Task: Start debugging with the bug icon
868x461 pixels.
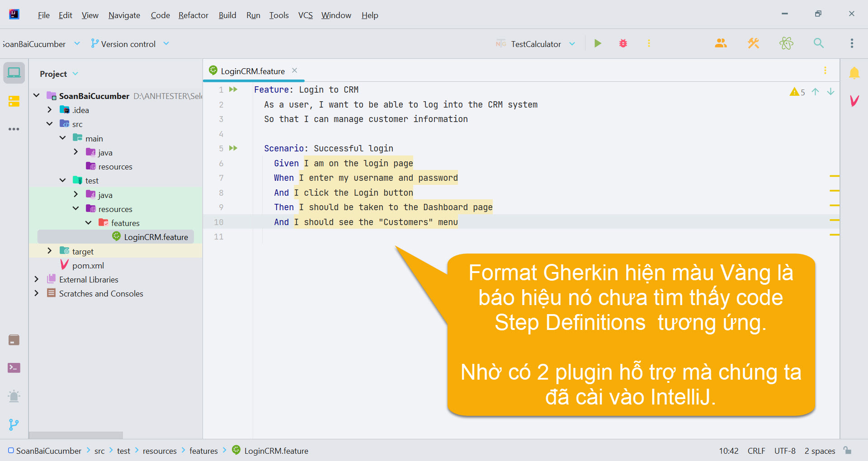Action: [x=623, y=43]
